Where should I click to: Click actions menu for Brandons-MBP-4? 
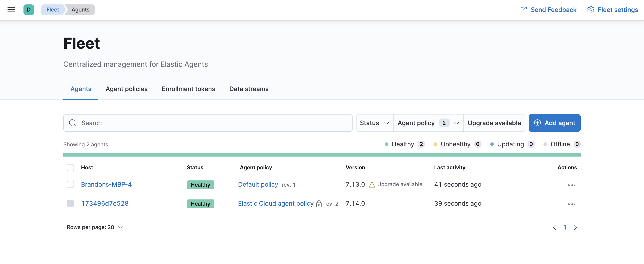(571, 184)
